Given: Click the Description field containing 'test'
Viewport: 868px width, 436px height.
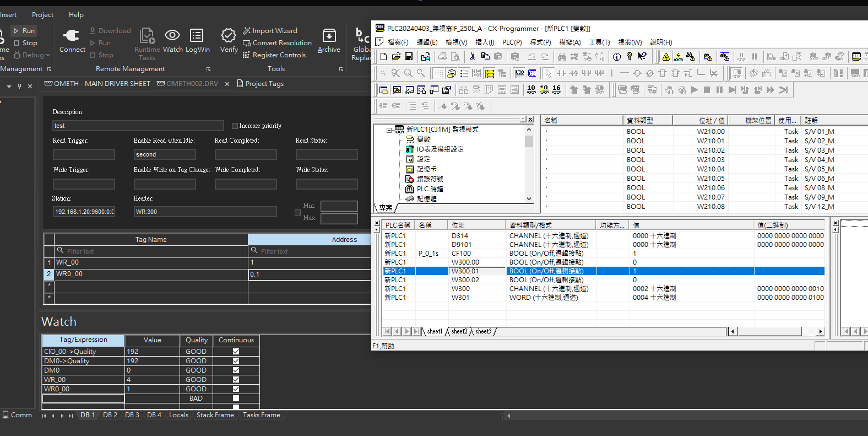Looking at the screenshot, I should pos(138,126).
